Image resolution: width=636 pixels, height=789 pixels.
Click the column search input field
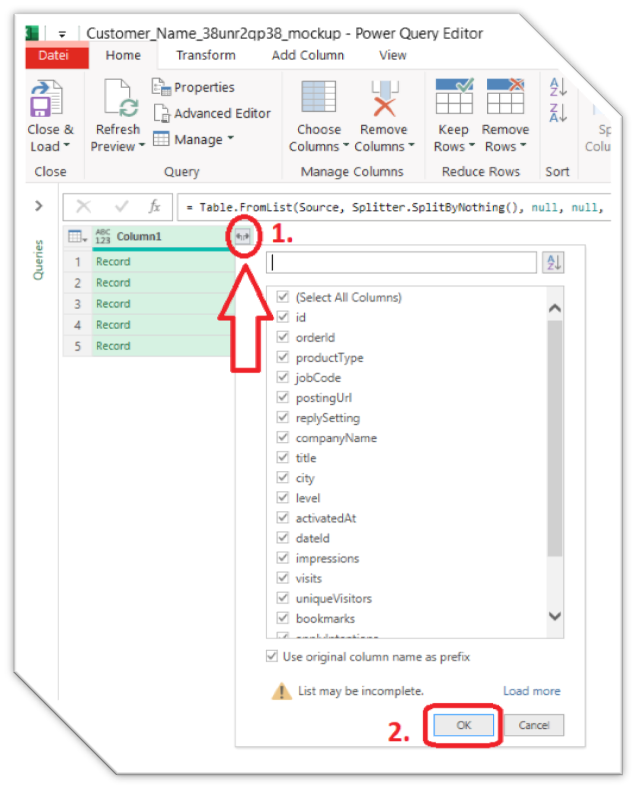click(x=402, y=263)
